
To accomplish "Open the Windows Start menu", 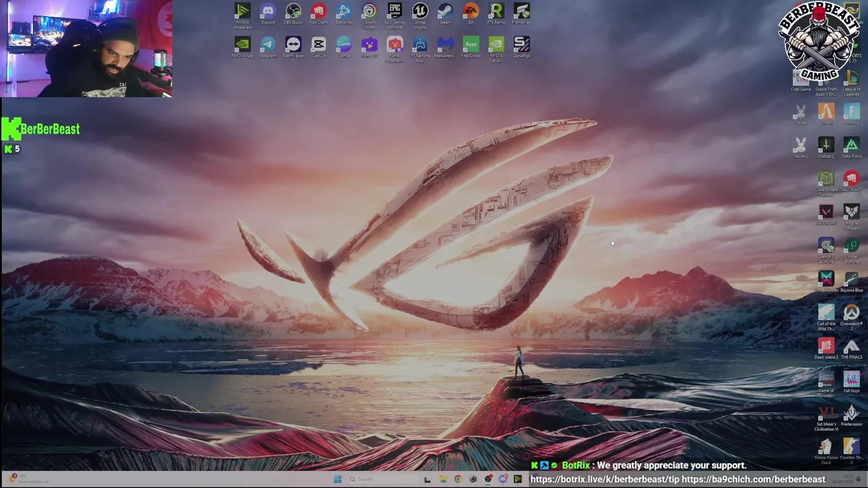I will tap(337, 480).
